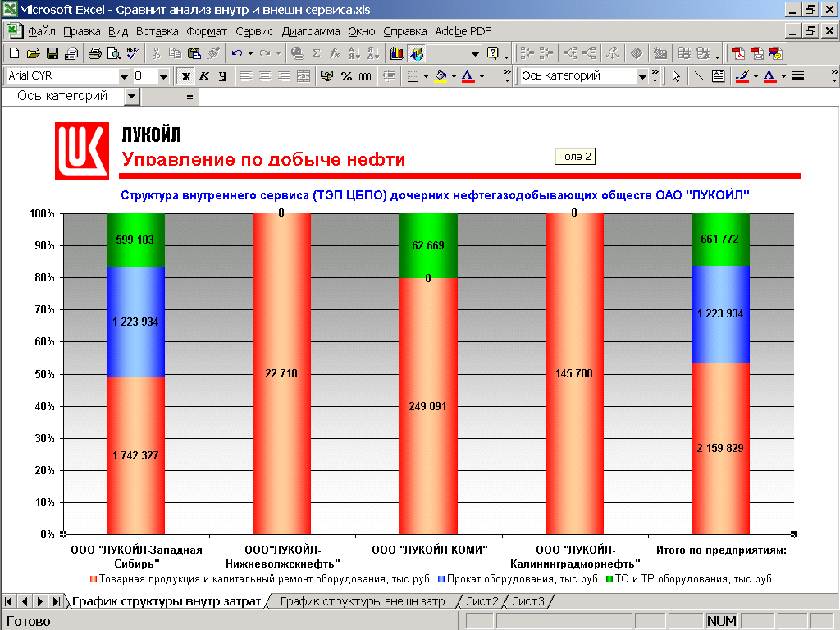Click the 599 103 data label
This screenshot has width=840, height=630.
[x=135, y=240]
